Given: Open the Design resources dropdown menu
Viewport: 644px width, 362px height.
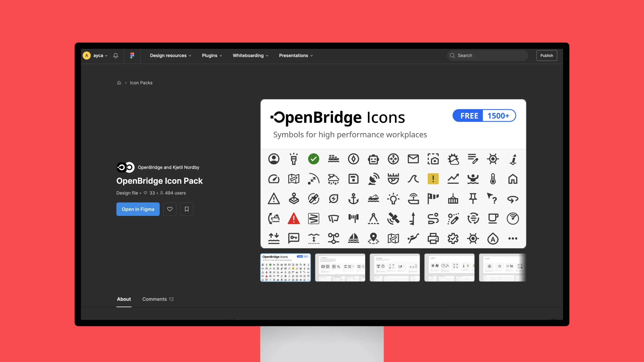Looking at the screenshot, I should [x=170, y=55].
